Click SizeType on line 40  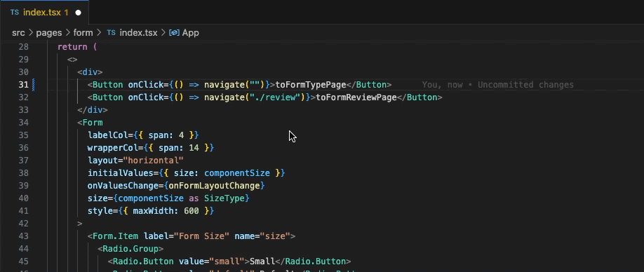click(224, 198)
